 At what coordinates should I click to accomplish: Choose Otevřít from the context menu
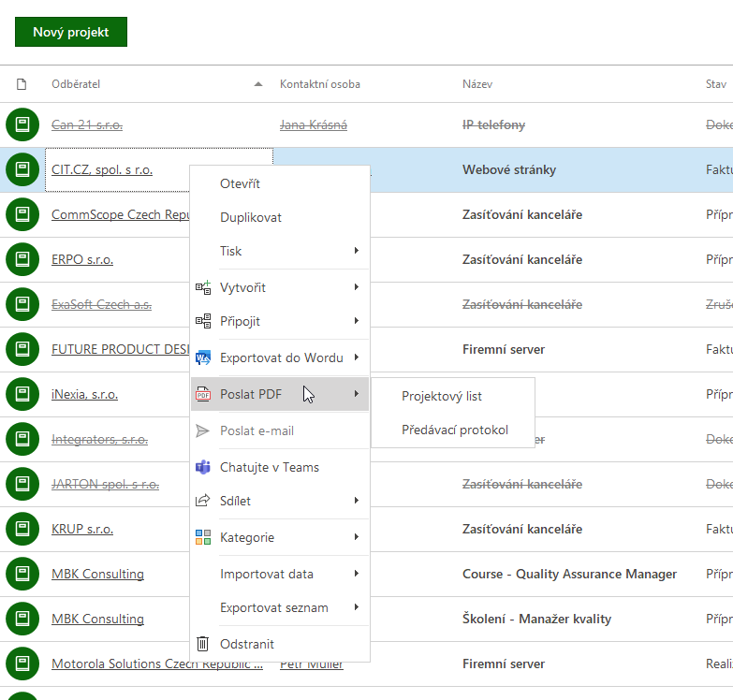[280, 183]
